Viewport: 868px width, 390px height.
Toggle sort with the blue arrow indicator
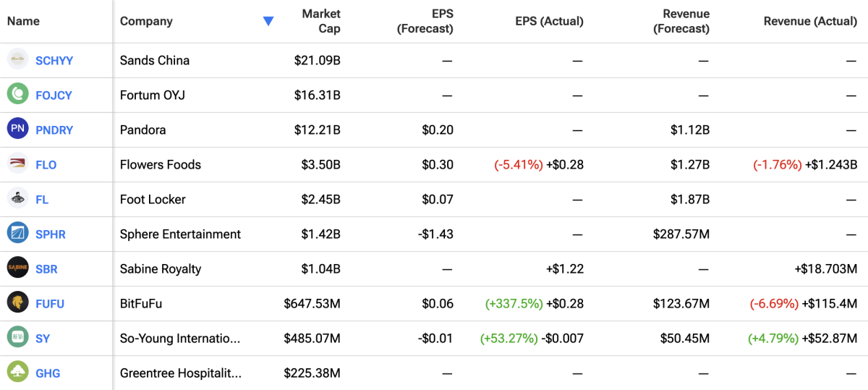268,21
